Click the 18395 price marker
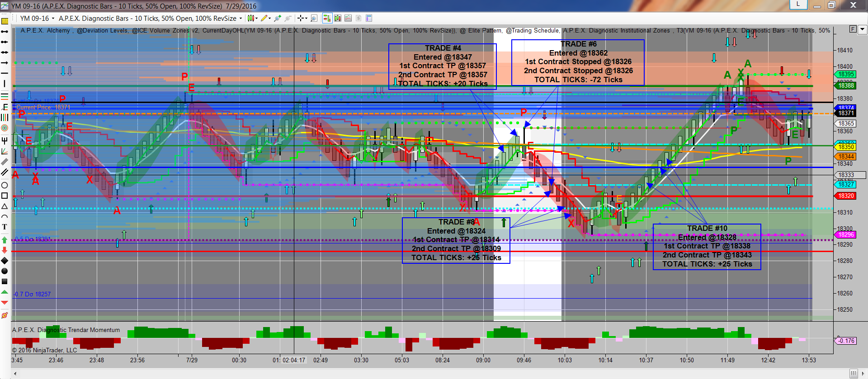Viewport: 868px width, 379px height. tap(846, 75)
